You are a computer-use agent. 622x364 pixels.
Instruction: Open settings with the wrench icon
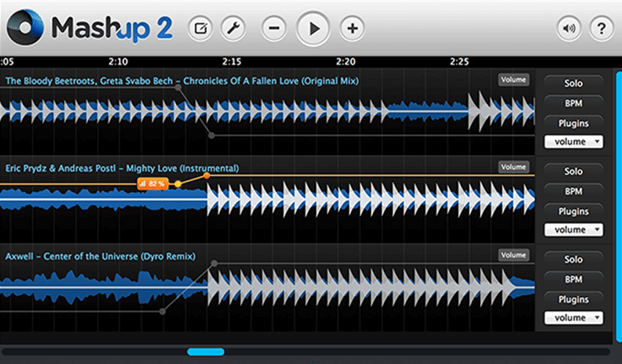pos(233,29)
